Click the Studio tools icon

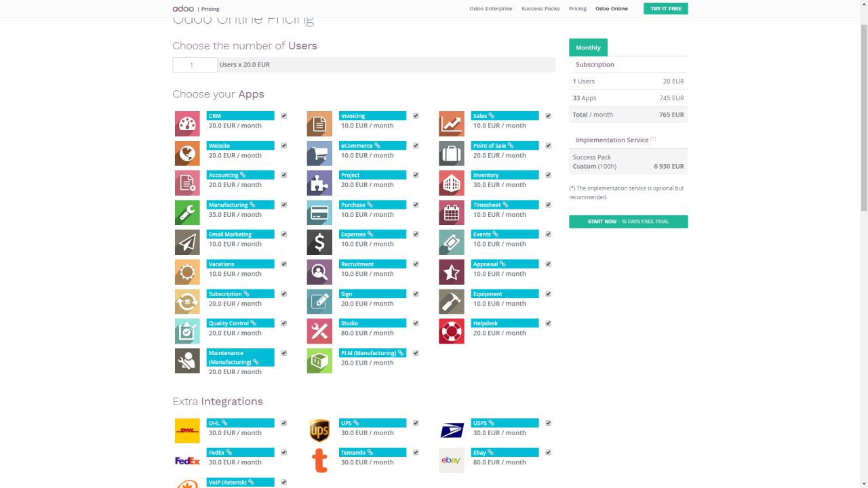point(319,331)
